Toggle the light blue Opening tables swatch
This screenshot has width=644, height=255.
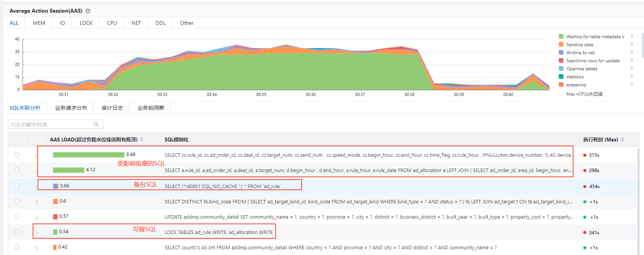(561, 68)
